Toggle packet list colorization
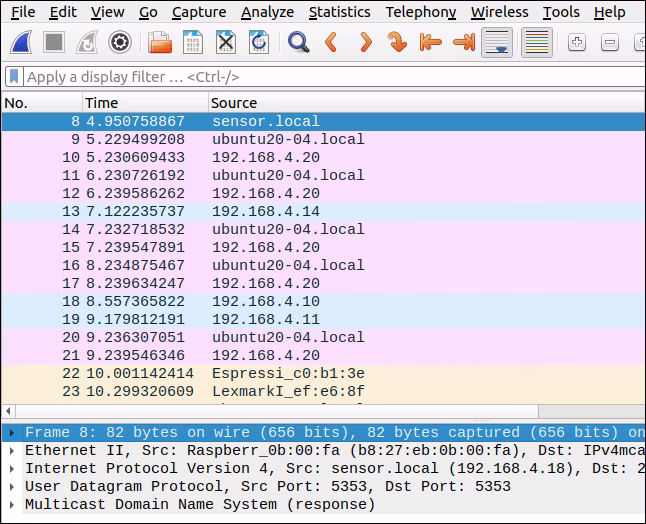646x524 pixels. pos(537,42)
